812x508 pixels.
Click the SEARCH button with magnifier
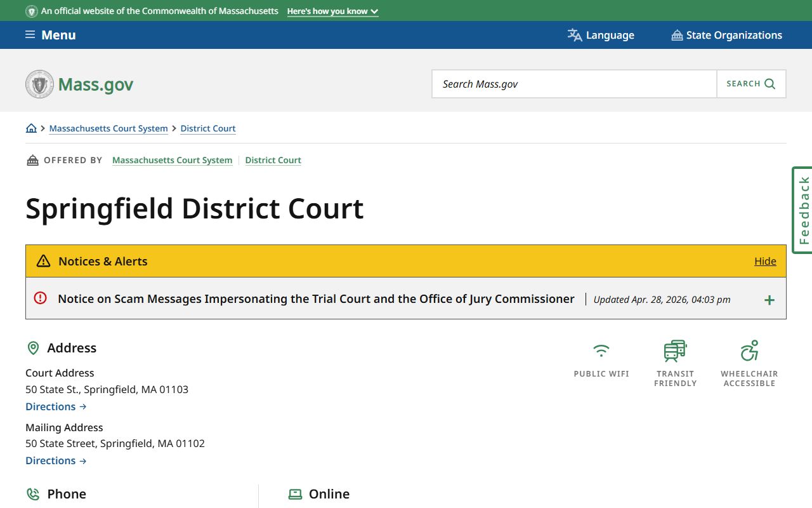click(x=751, y=84)
